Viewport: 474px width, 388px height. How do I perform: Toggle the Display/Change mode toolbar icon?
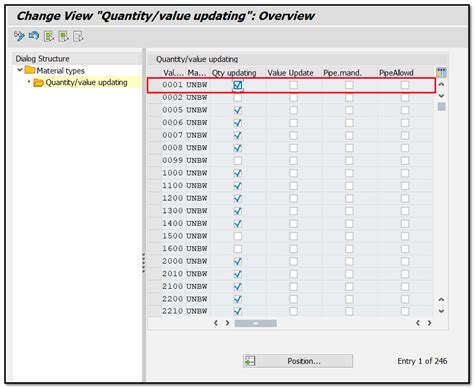click(19, 36)
